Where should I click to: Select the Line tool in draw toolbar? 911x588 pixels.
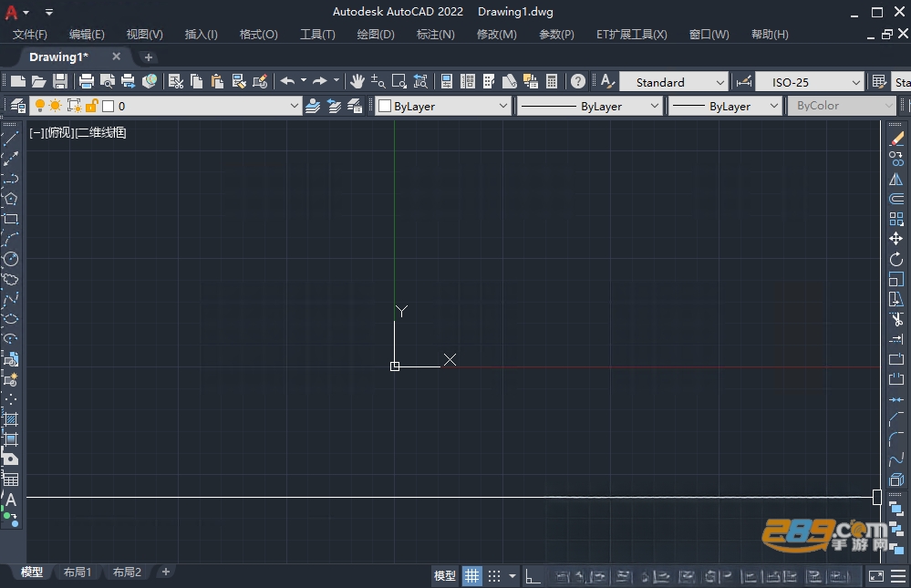coord(10,139)
